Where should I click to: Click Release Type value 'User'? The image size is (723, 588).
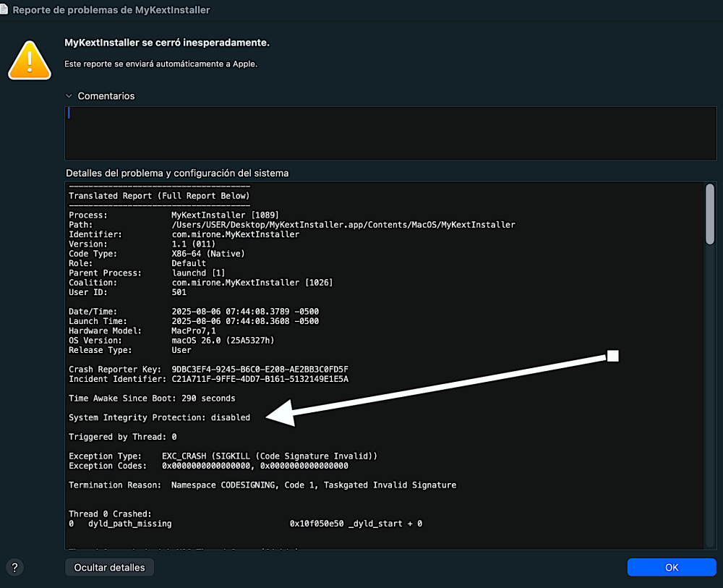coord(181,351)
